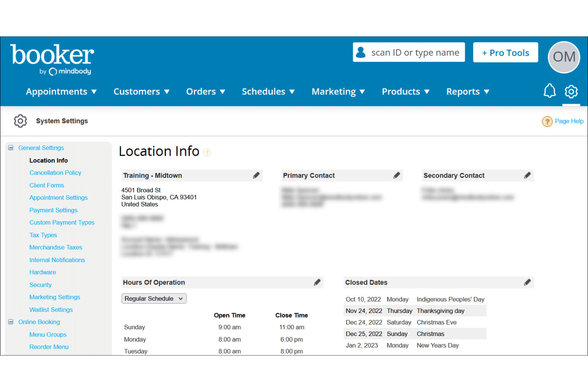Open the Orders menu
This screenshot has height=392, width=588.
coord(206,92)
